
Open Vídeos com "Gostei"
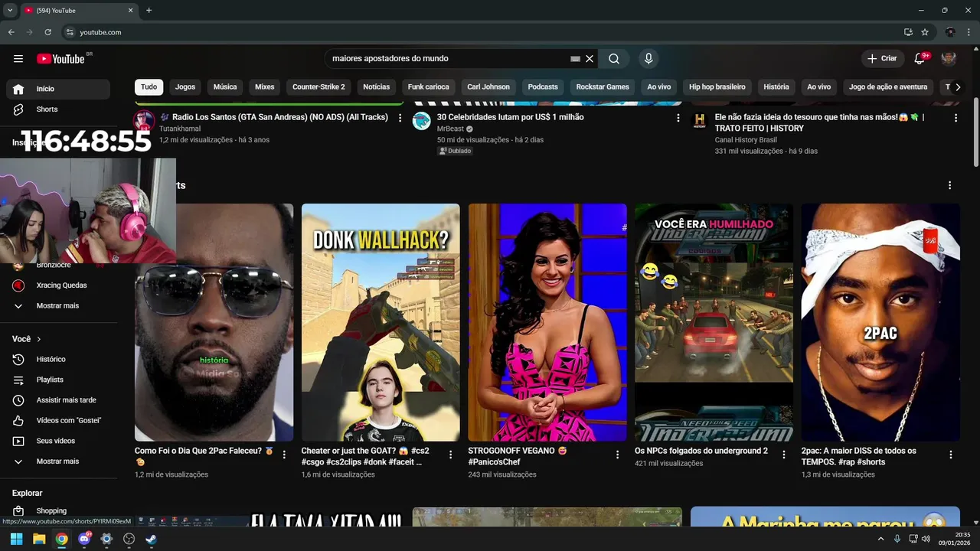[x=58, y=421]
